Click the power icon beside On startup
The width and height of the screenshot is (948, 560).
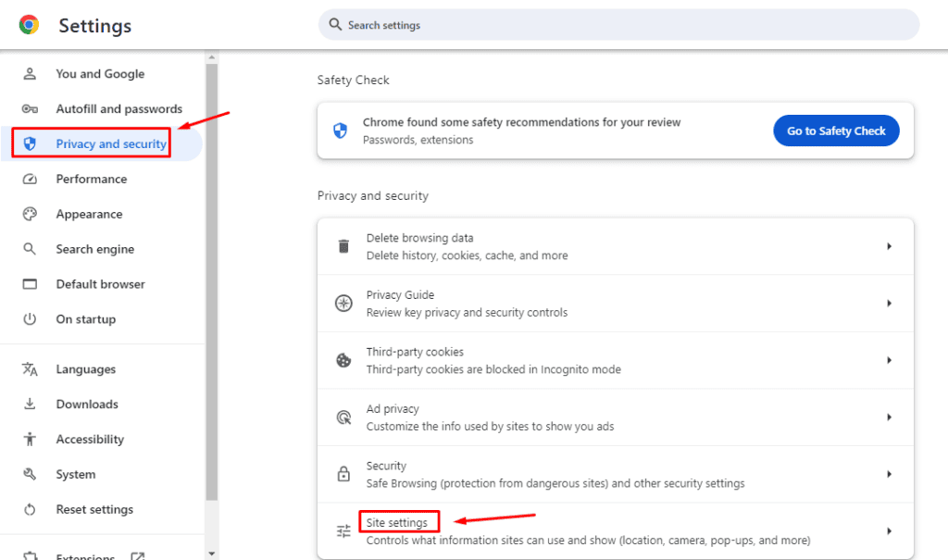click(x=30, y=319)
